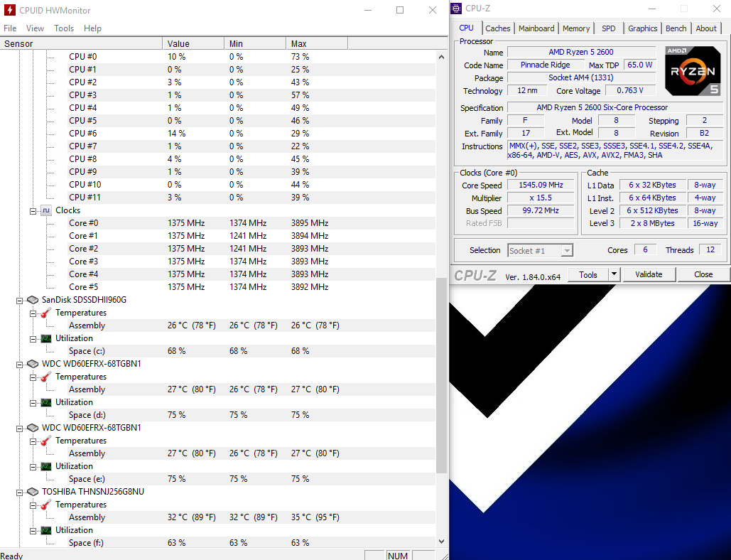Open the Tools menu in HWMonitor

pyautogui.click(x=64, y=28)
